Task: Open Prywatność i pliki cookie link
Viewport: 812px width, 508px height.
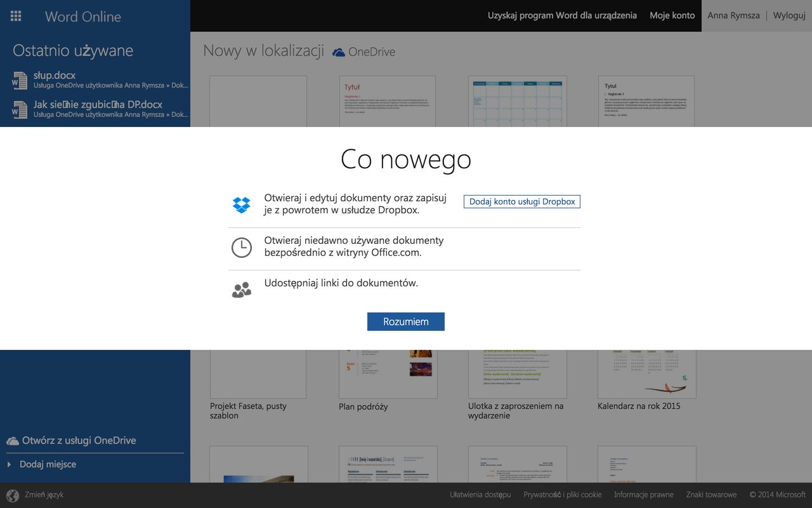Action: pyautogui.click(x=563, y=495)
